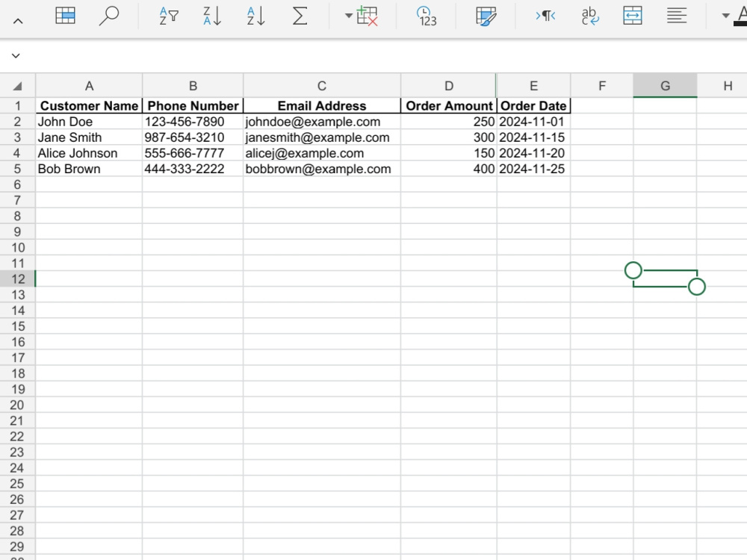Click the Phone Number header cell

pyautogui.click(x=193, y=106)
